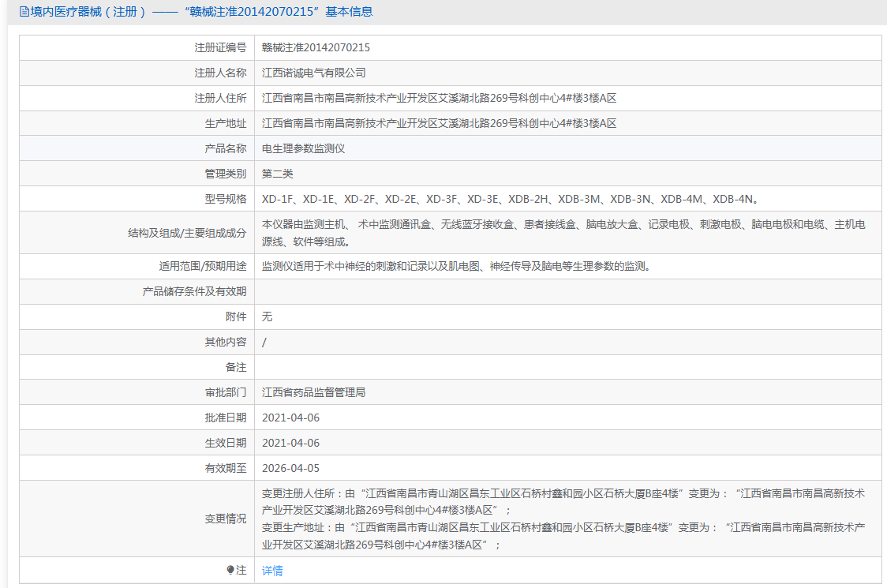Select the 2021-04-06 date in the 批准日期 row
The image size is (887, 588).
[290, 418]
